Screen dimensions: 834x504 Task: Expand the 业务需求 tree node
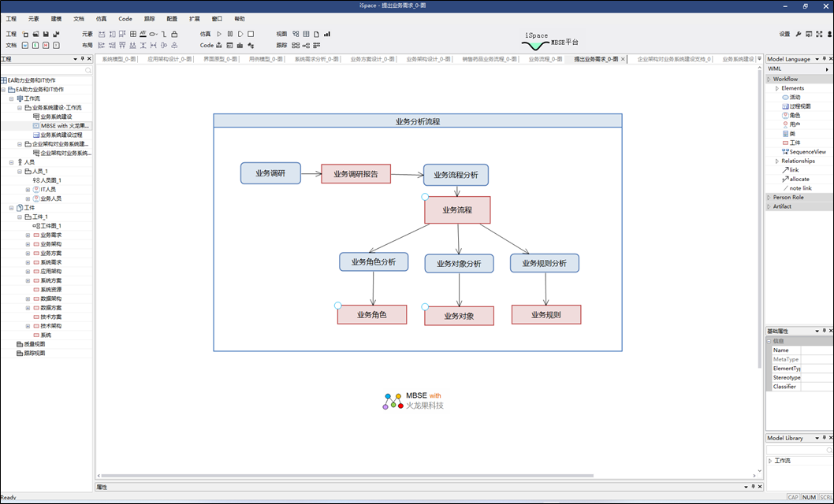[28, 235]
